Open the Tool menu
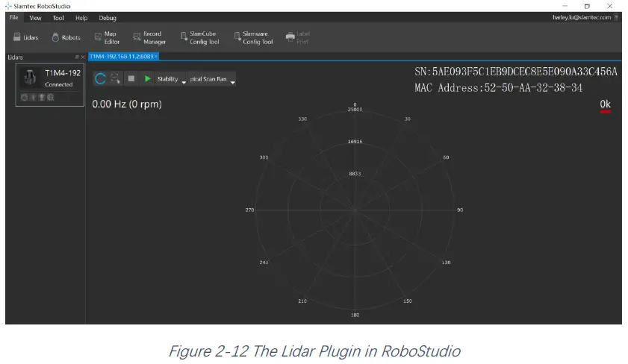Image resolution: width=628 pixels, height=364 pixels. point(58,18)
